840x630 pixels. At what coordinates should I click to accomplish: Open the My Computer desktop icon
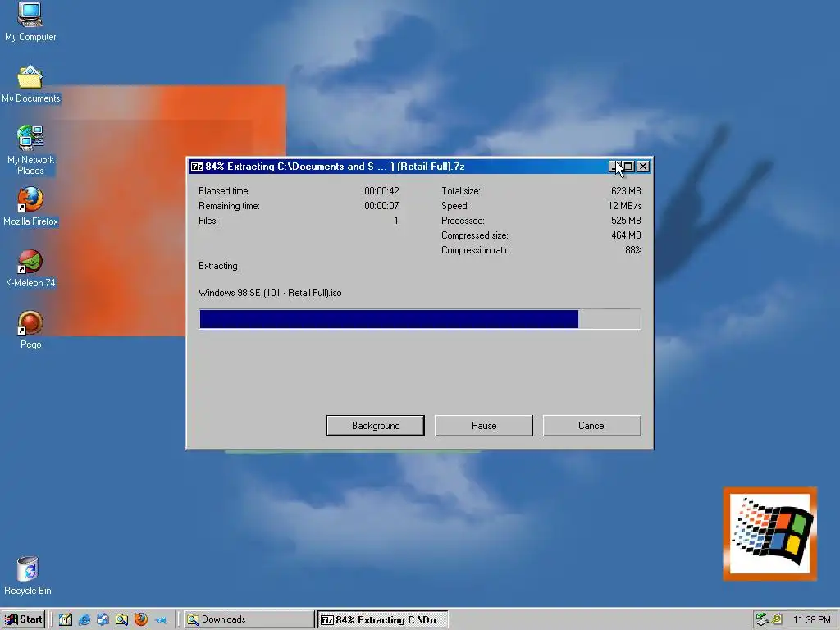click(30, 21)
